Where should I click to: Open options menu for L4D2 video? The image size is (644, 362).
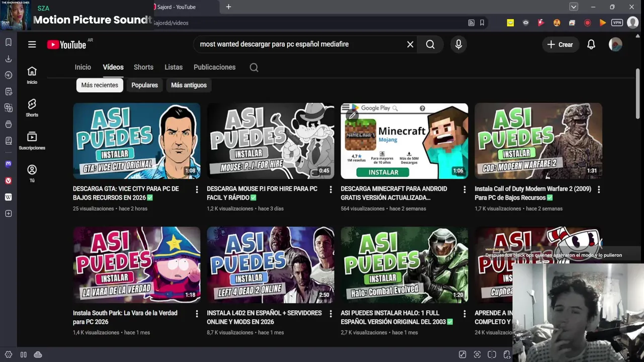[x=331, y=314]
